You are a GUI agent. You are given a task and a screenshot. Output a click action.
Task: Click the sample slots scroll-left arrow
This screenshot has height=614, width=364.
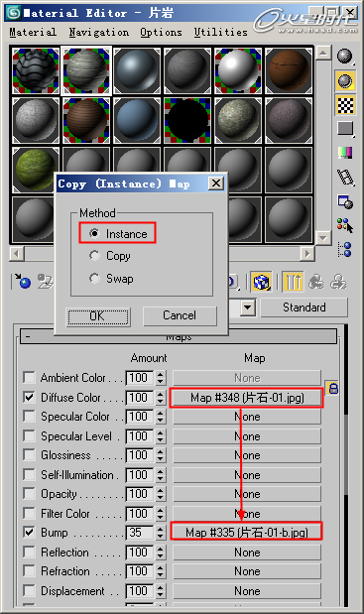[x=17, y=254]
